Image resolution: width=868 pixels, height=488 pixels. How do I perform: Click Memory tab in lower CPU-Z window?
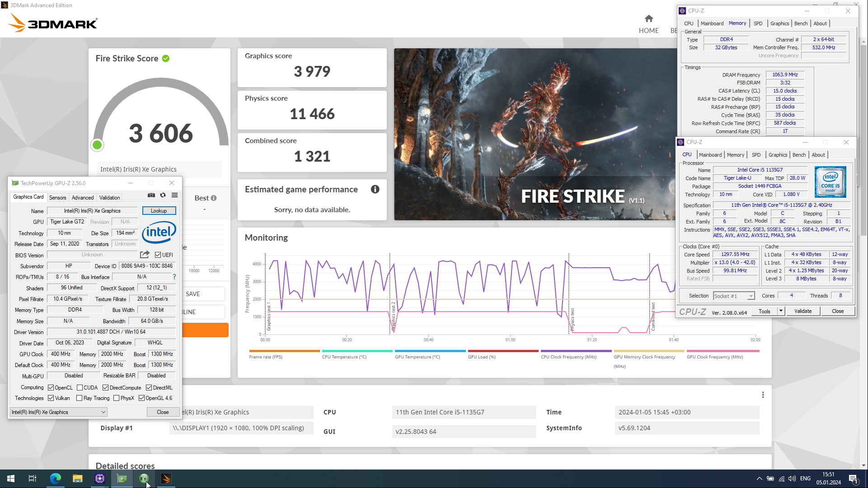click(x=735, y=155)
